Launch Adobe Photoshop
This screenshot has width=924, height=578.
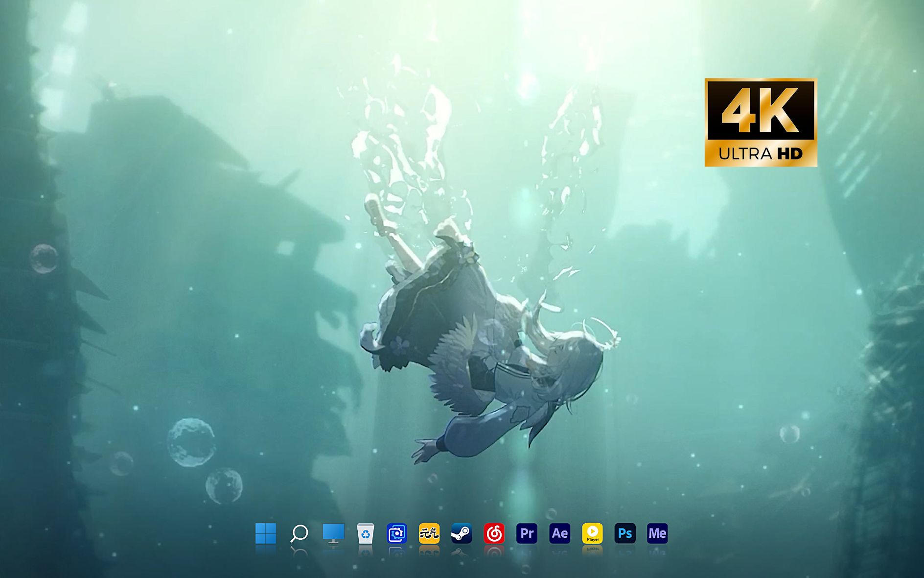point(625,533)
